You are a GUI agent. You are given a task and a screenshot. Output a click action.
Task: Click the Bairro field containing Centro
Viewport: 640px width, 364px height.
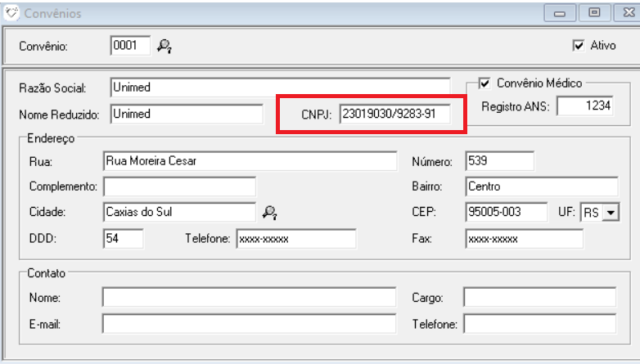(541, 186)
